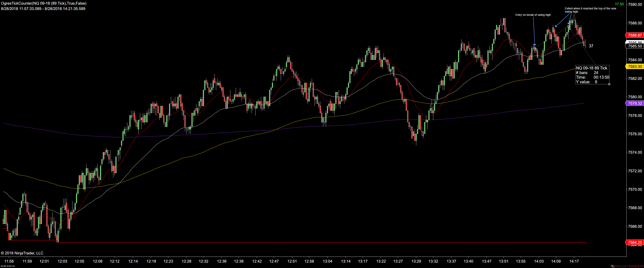Click the 7568.00 price axis label

(x=635, y=208)
